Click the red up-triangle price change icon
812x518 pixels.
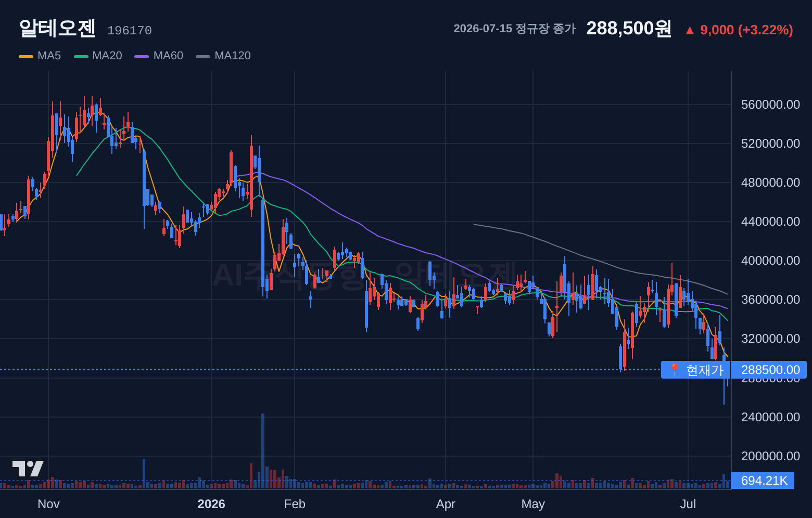[690, 31]
